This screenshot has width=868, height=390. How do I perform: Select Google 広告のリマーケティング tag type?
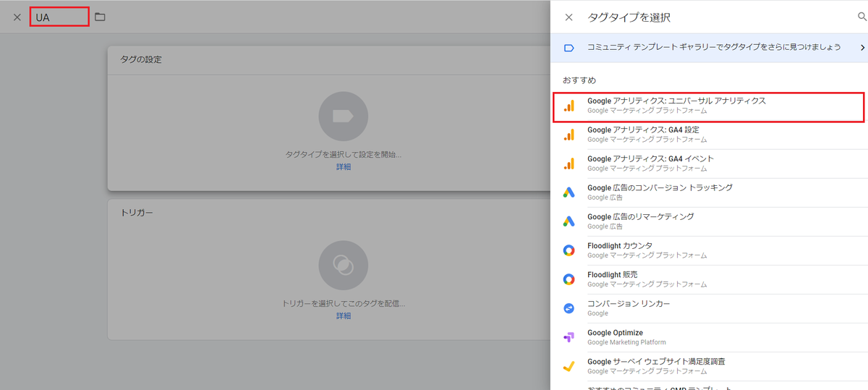pyautogui.click(x=709, y=221)
